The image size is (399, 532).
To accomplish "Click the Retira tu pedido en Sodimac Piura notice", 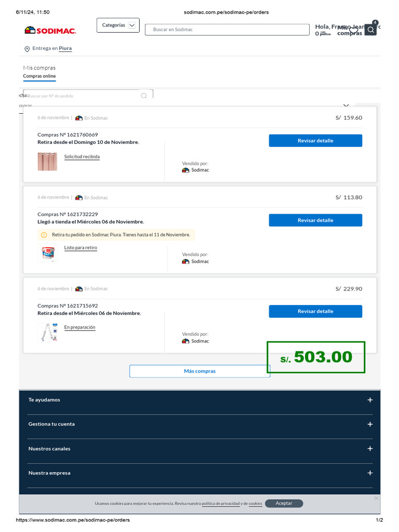I will [116, 235].
